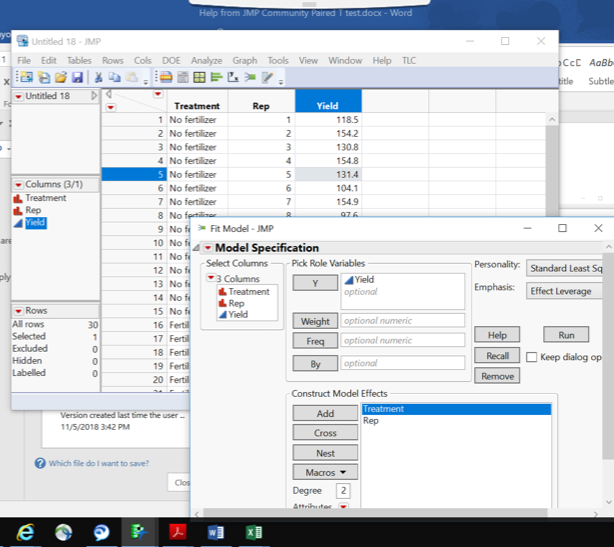Image resolution: width=614 pixels, height=547 pixels.
Task: Click 'Which file do I want to save?' link
Action: click(99, 463)
